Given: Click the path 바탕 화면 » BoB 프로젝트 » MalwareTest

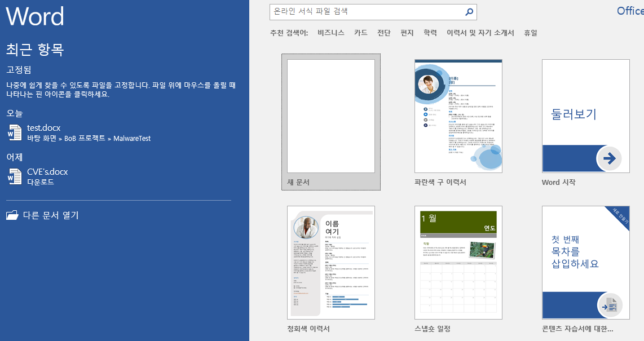Looking at the screenshot, I should tap(89, 138).
